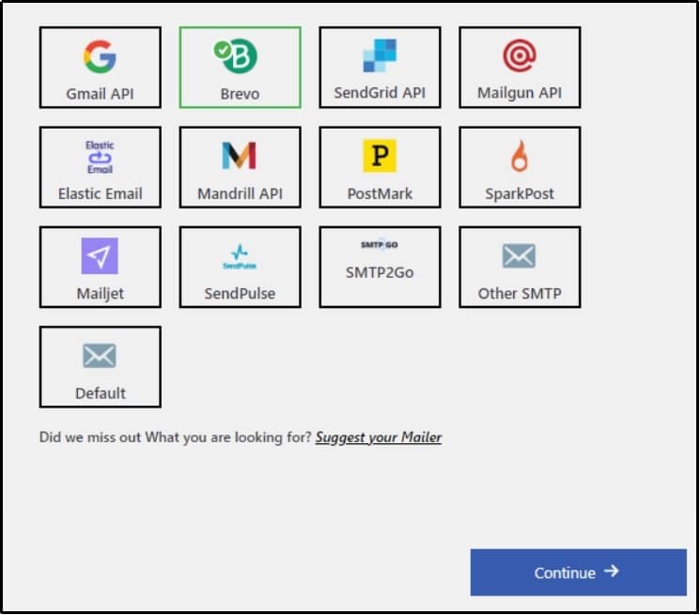Select the Mailgun API logo

click(x=520, y=55)
